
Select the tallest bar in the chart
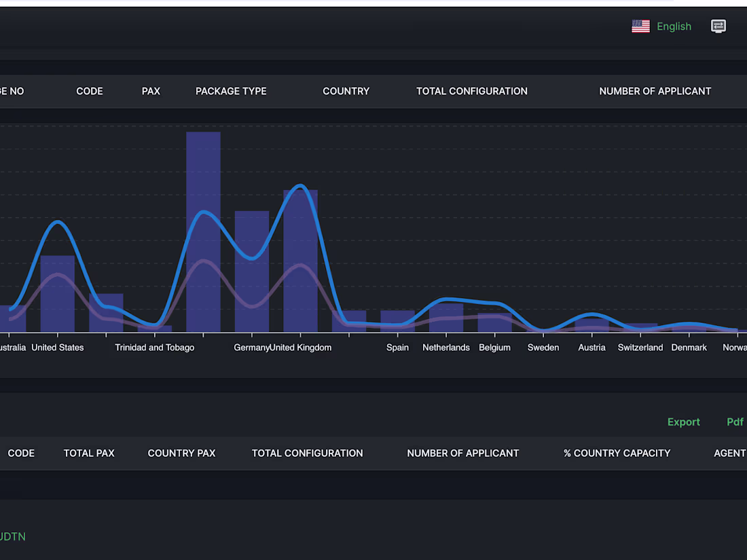(x=204, y=232)
